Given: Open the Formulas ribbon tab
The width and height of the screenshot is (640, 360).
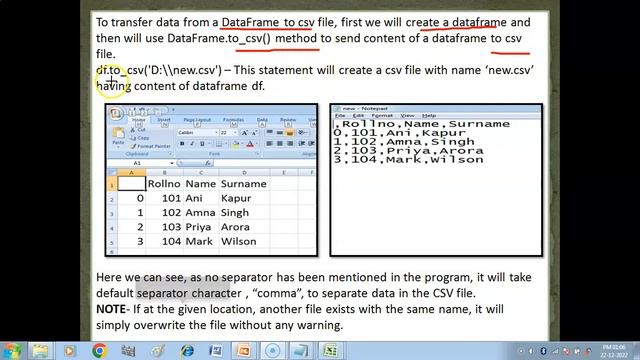Looking at the screenshot, I should [233, 120].
